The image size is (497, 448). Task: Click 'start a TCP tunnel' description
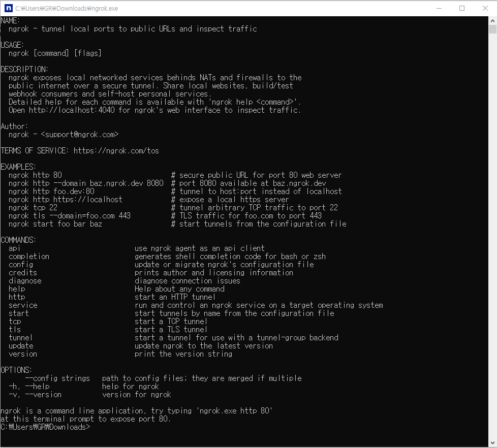(171, 322)
